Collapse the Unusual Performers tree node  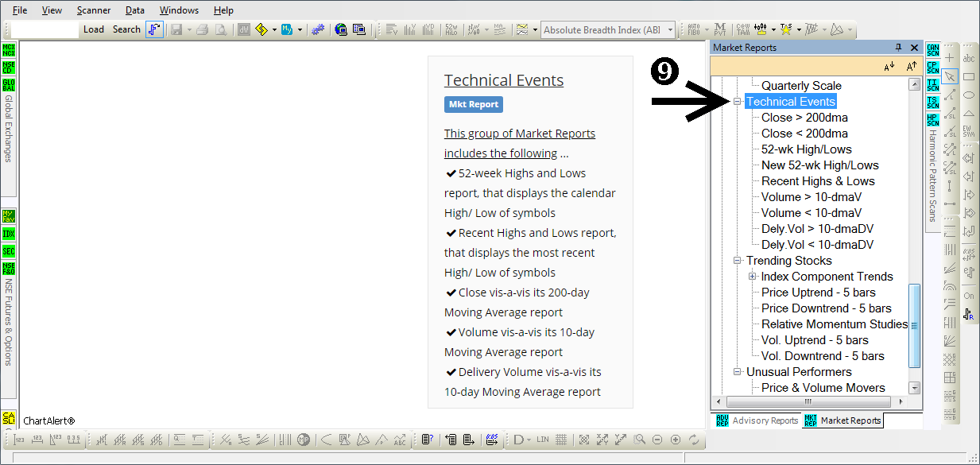pyautogui.click(x=737, y=372)
